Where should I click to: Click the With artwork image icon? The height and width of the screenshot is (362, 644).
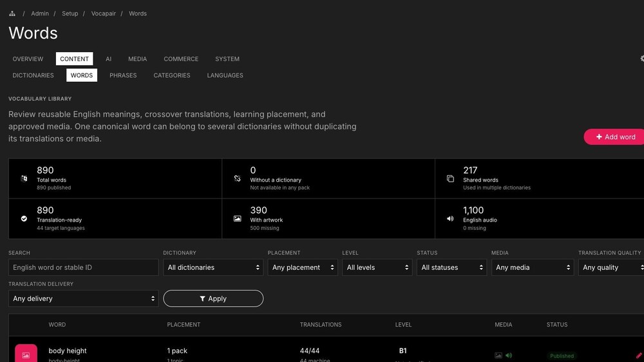(x=238, y=218)
